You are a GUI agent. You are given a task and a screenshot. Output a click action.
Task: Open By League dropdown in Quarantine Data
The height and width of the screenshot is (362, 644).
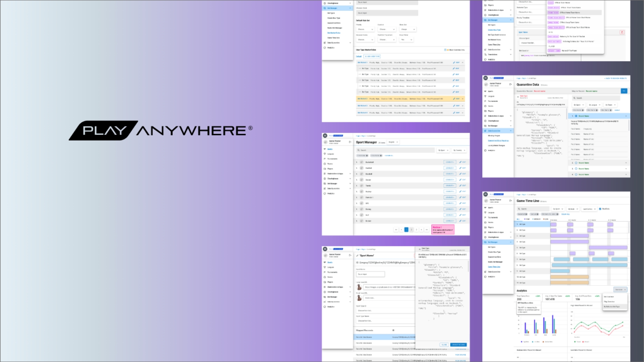pos(594,105)
